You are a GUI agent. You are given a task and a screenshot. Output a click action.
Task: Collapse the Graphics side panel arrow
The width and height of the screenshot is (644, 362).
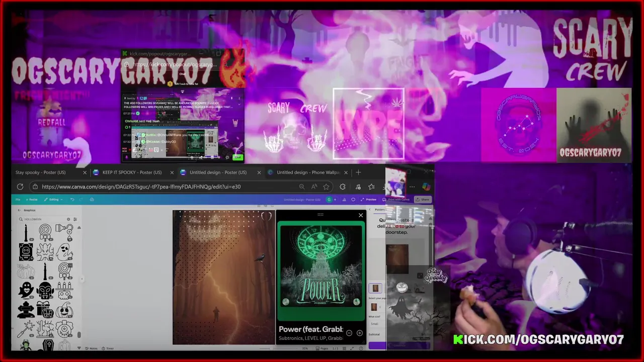[82, 280]
